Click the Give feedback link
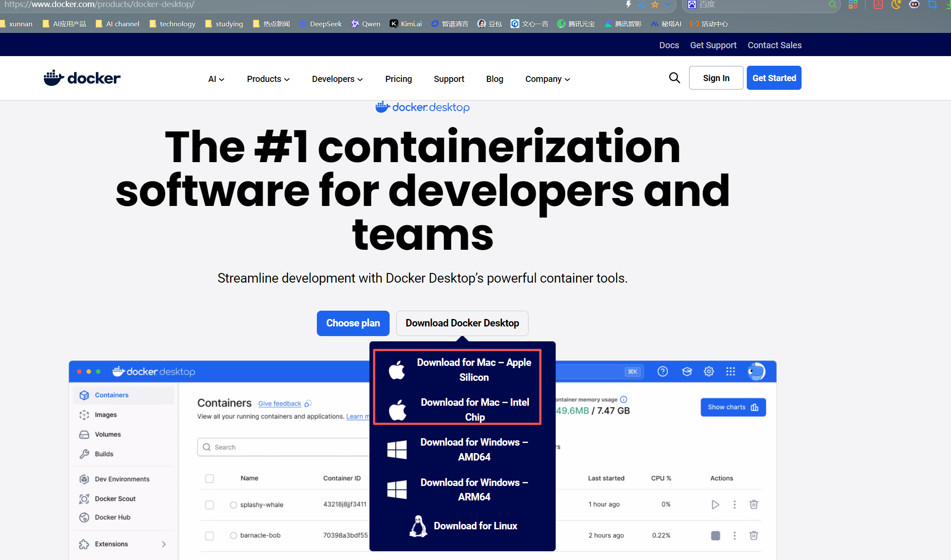Image resolution: width=951 pixels, height=560 pixels. coord(280,404)
